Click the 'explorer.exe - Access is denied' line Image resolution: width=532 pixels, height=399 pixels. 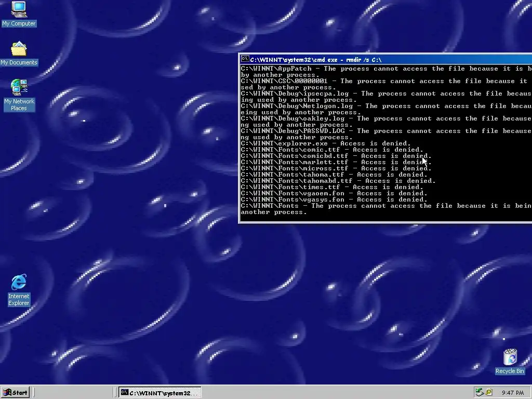[326, 143]
